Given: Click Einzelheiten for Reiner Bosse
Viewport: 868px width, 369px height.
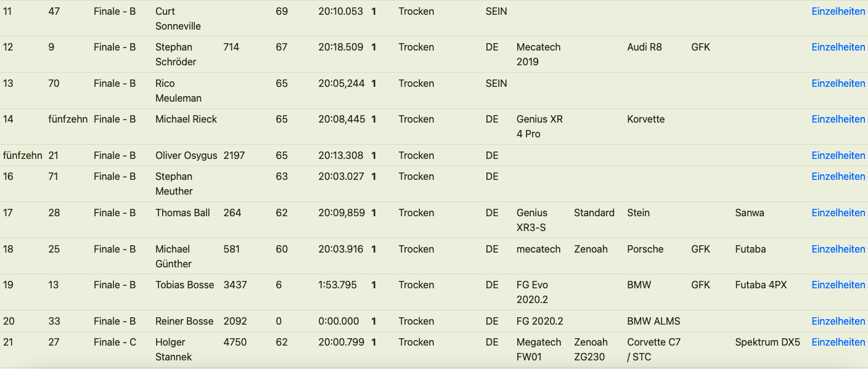Looking at the screenshot, I should 838,322.
